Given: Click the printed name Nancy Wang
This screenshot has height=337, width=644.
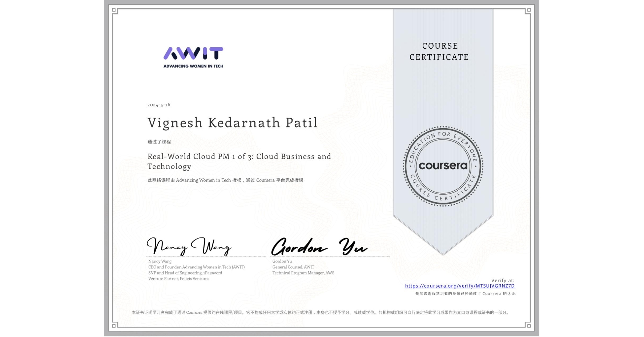Looking at the screenshot, I should (x=160, y=261).
